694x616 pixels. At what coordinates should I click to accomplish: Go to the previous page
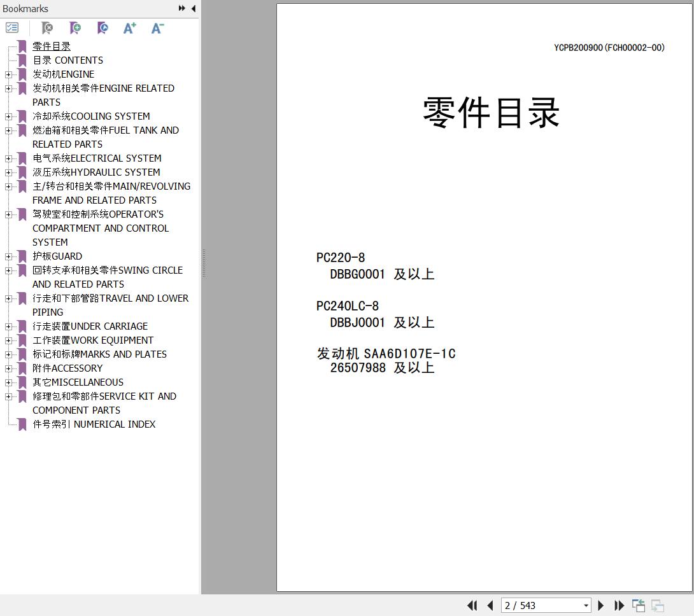[490, 605]
